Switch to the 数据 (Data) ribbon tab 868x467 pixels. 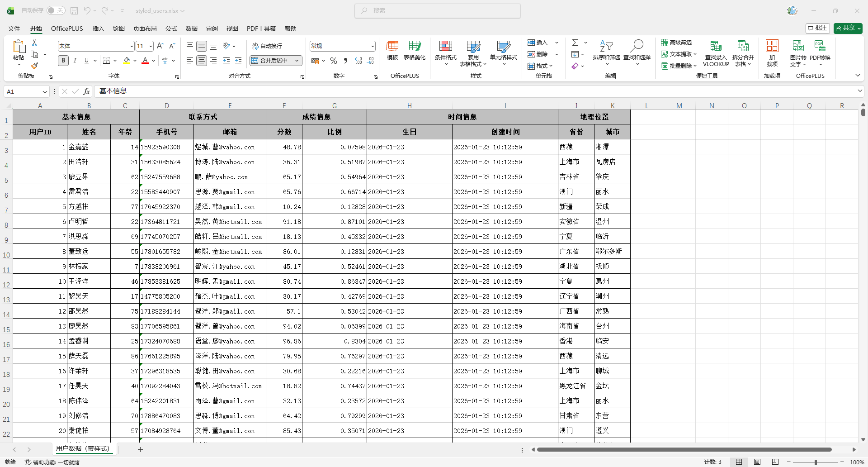(x=191, y=29)
